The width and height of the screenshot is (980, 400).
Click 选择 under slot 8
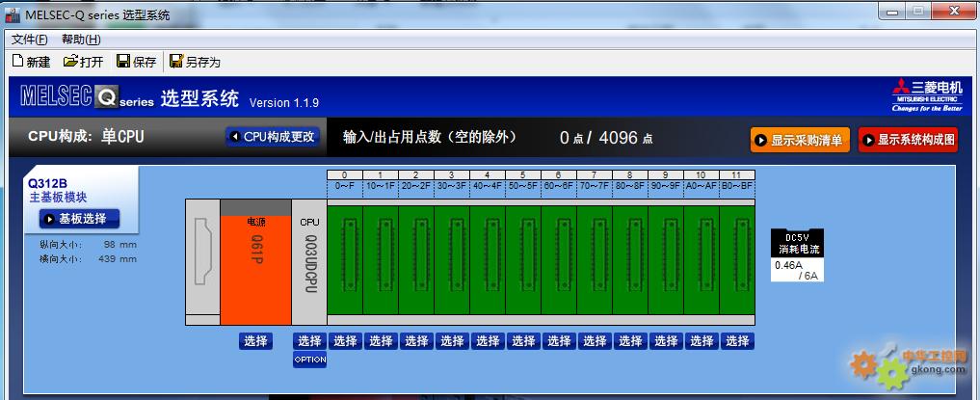[x=630, y=340]
